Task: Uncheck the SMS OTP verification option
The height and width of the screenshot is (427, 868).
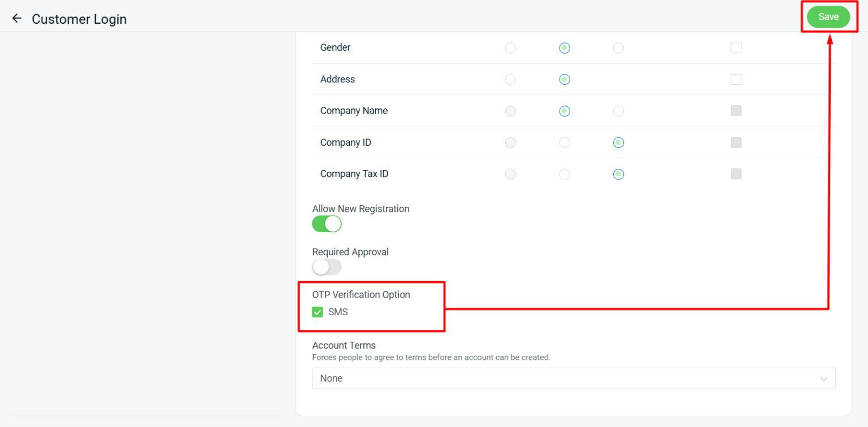Action: 318,312
